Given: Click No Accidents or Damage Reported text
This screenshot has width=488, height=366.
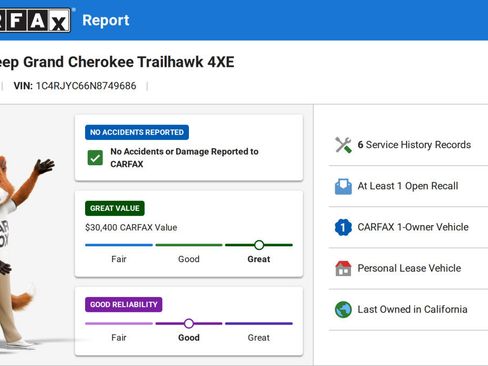Looking at the screenshot, I should click(184, 158).
